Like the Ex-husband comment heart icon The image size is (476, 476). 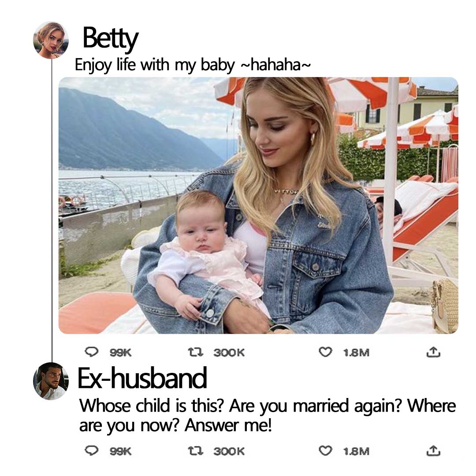tap(325, 450)
